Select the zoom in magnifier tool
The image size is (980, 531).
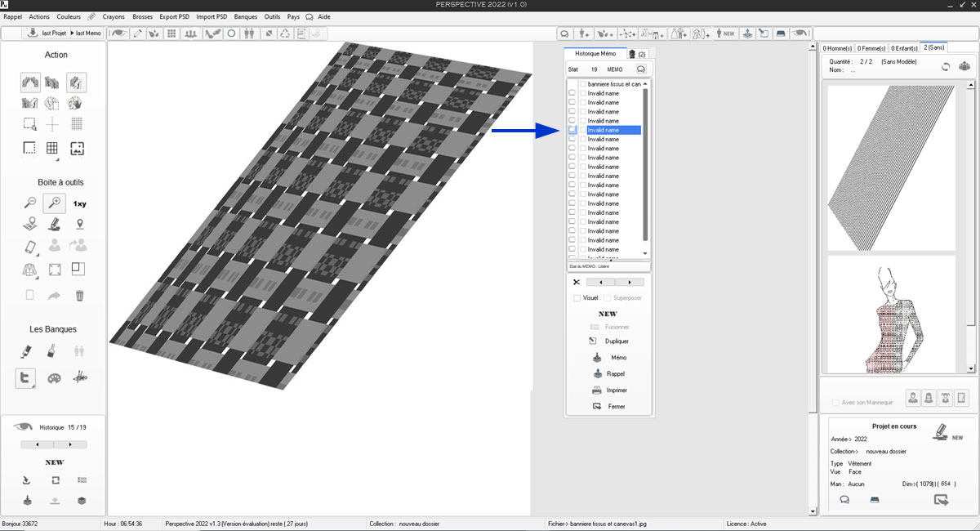pyautogui.click(x=54, y=203)
